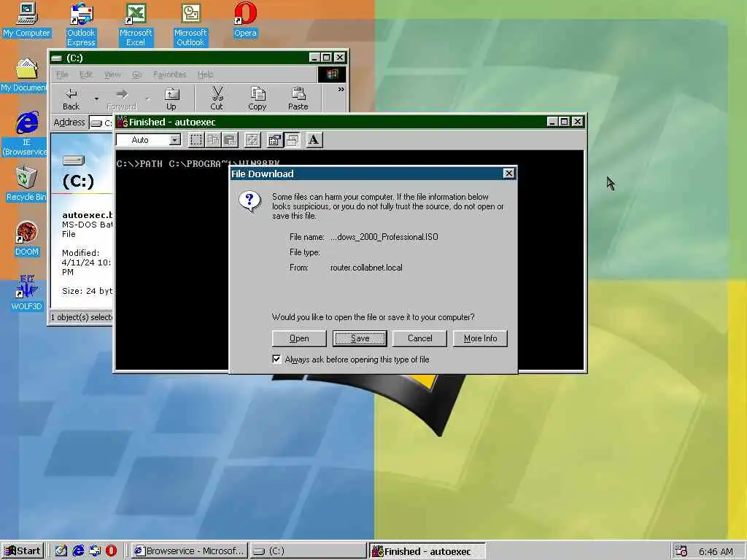This screenshot has width=747, height=560.
Task: Open Go menu in C: window
Action: click(x=136, y=74)
